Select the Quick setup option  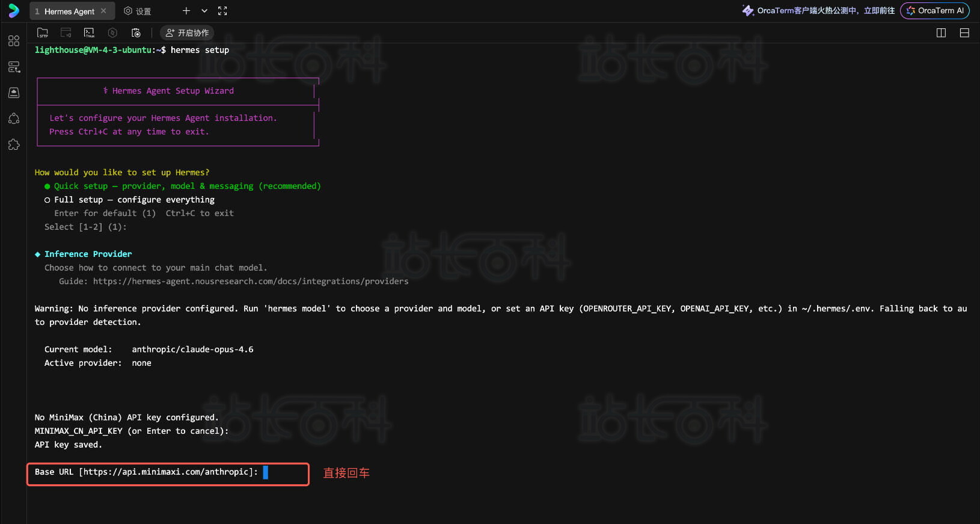[x=183, y=186]
